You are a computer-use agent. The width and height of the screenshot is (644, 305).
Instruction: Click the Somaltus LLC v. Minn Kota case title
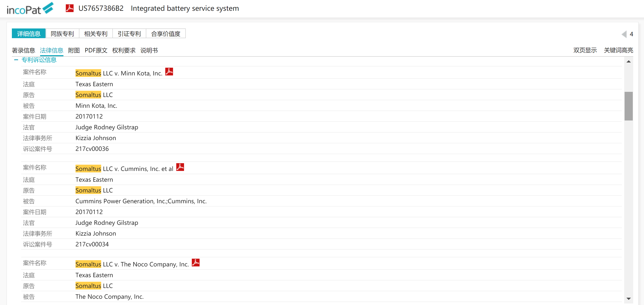point(119,74)
